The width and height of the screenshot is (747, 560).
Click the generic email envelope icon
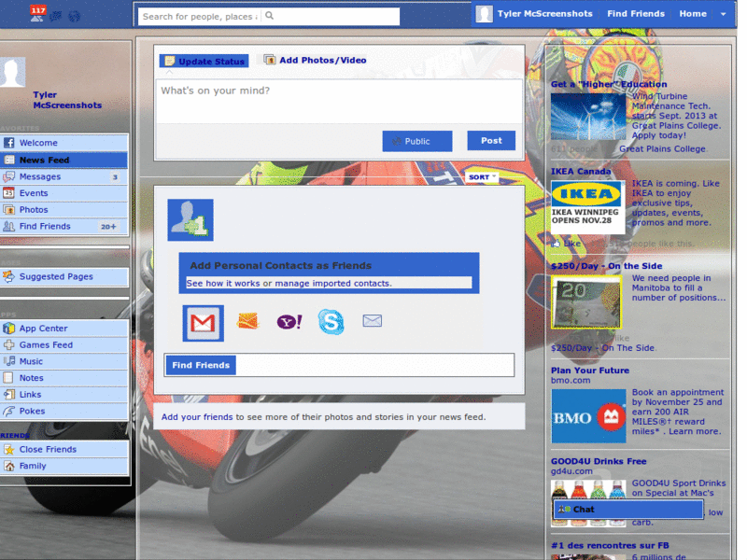click(372, 321)
